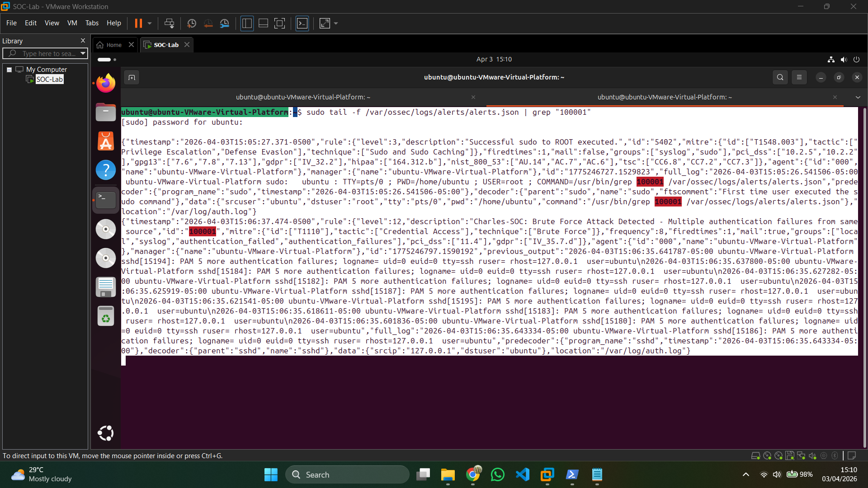Toggle console view button
868x488 pixels.
click(302, 23)
